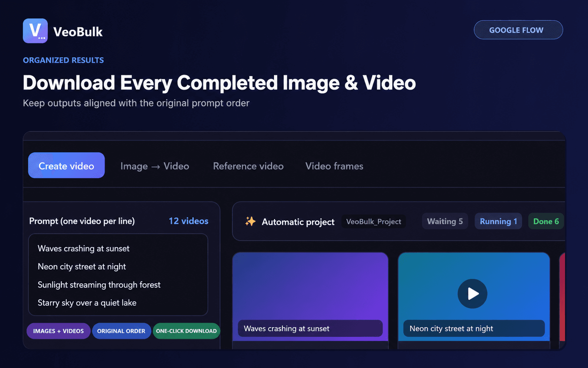Click the Running 1 status badge
The image size is (588, 368).
[498, 221]
